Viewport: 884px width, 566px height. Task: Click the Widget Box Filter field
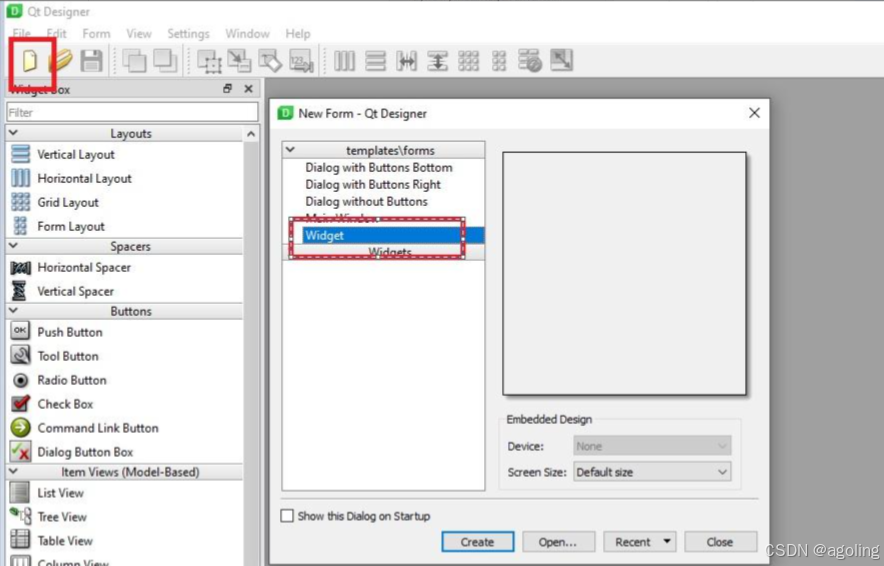tap(132, 112)
